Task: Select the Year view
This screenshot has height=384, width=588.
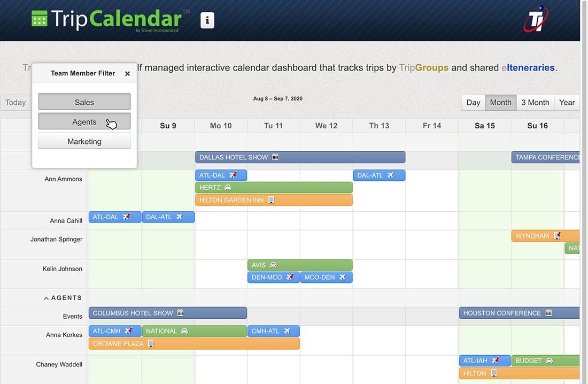Action: [x=567, y=103]
